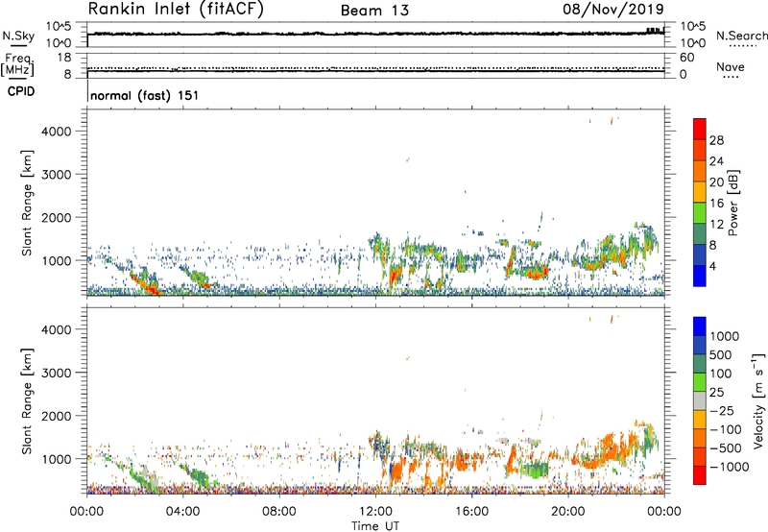This screenshot has height=532, width=768.
Task: Click the "2000" range tick on velocity panel
Action: [56, 416]
